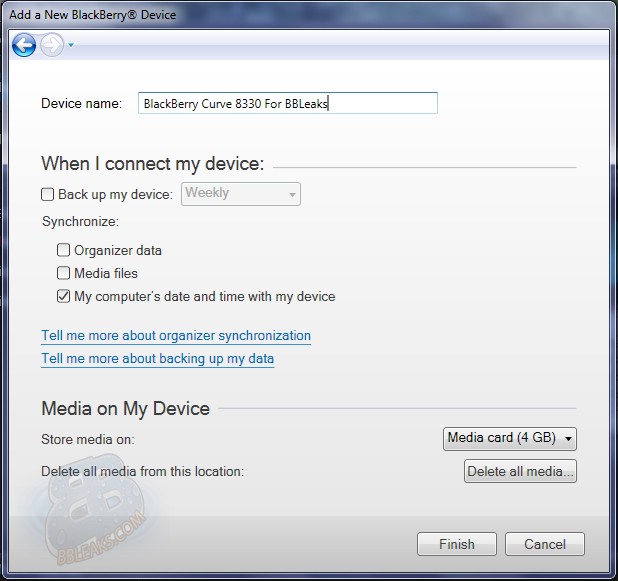Go back with the blue back arrow
Image resolution: width=618 pixels, height=581 pixels.
(x=24, y=45)
